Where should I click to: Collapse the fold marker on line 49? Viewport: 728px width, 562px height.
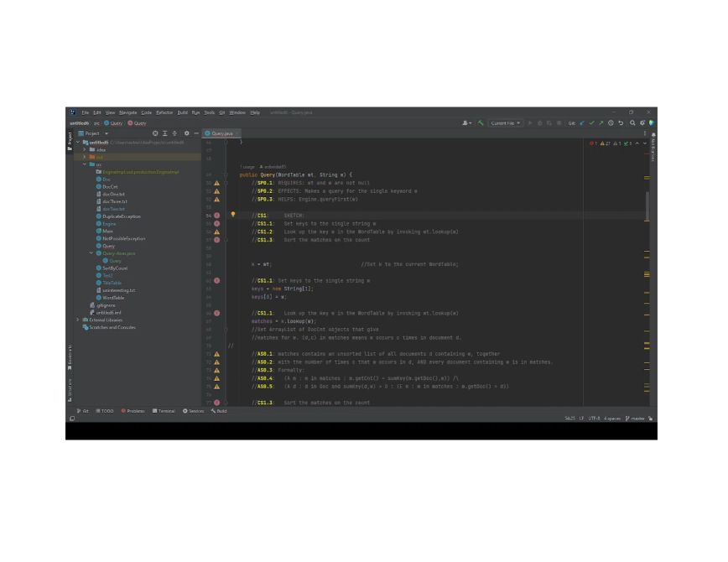226,175
